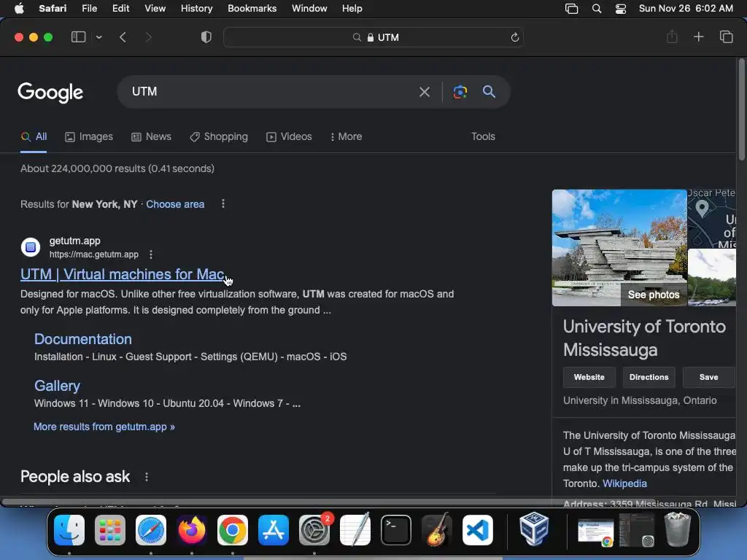This screenshot has height=560, width=747.
Task: Open App Store from the Dock
Action: (x=274, y=530)
